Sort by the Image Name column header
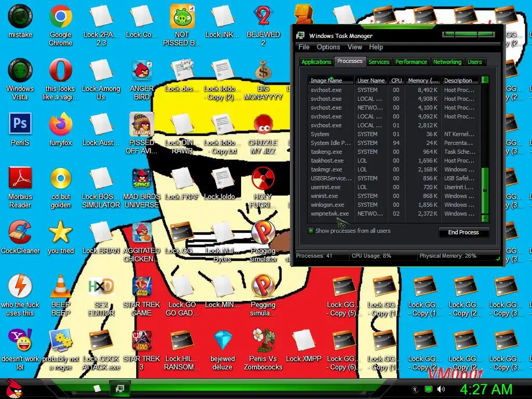Viewport: 532px width, 399px height. (330, 81)
